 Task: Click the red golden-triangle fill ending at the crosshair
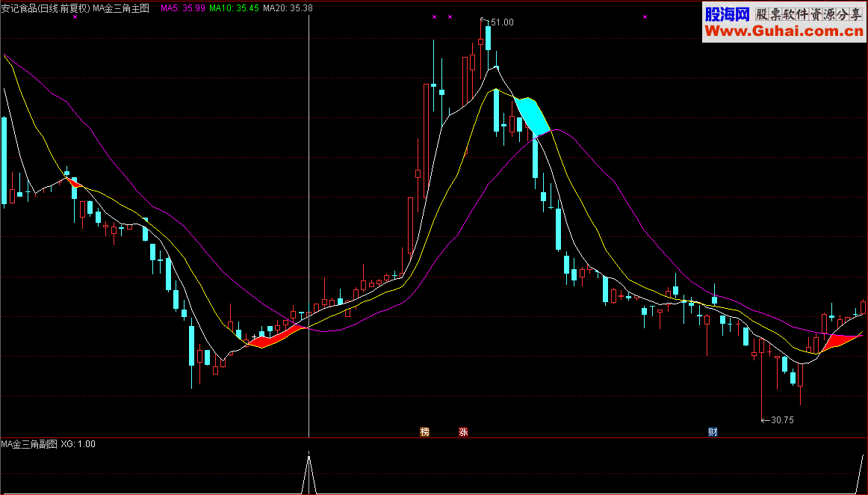279,336
